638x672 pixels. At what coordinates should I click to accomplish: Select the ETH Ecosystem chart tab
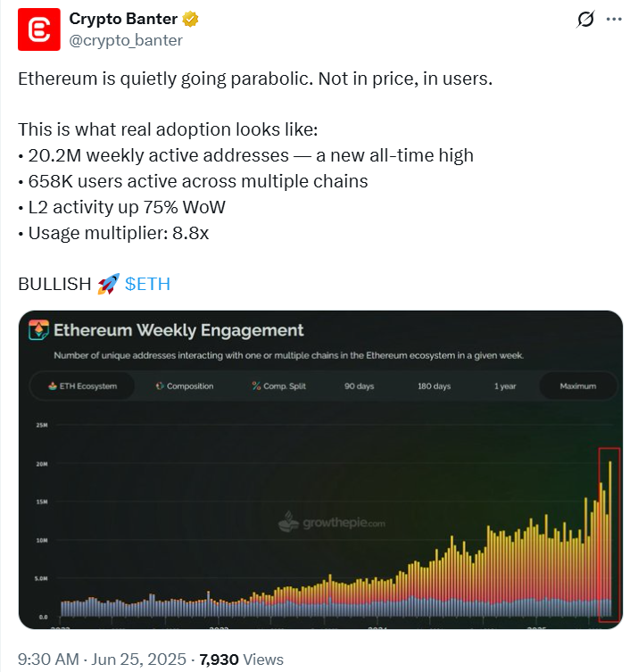coord(81,386)
